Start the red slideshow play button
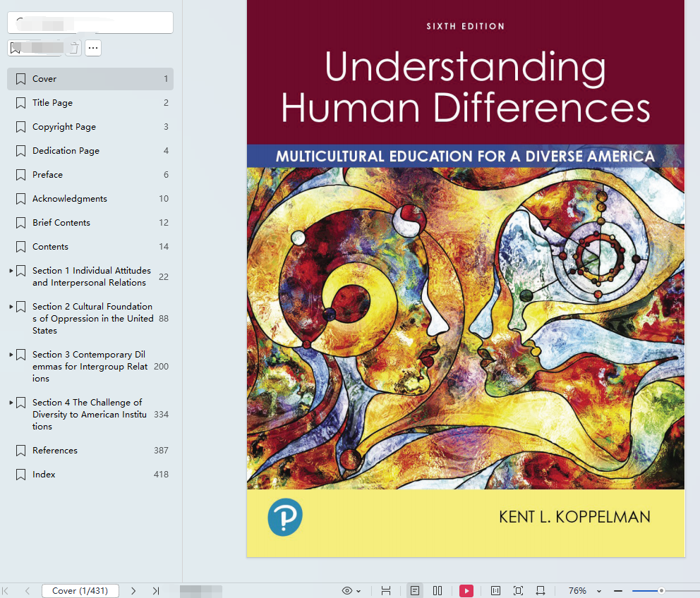Image resolution: width=700 pixels, height=598 pixels. point(466,590)
